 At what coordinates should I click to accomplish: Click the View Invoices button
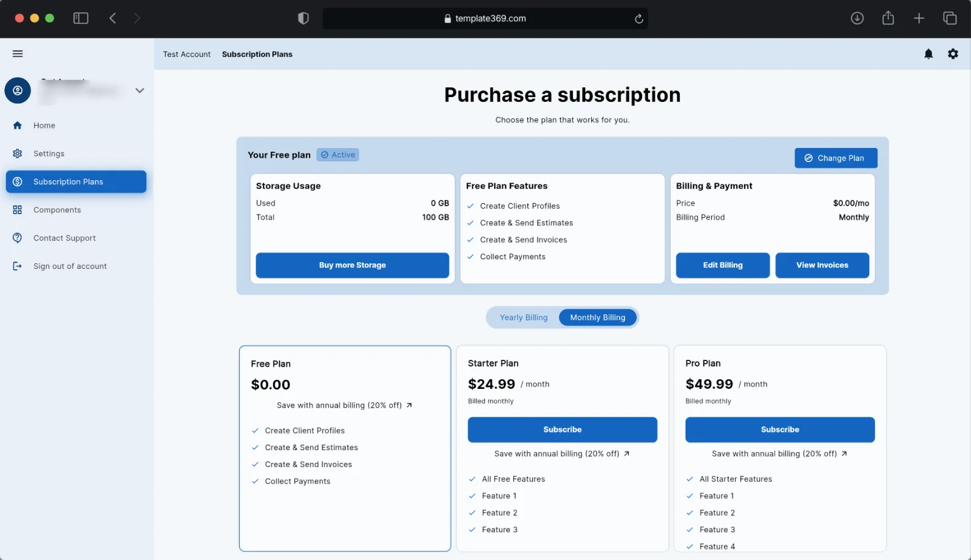[822, 265]
